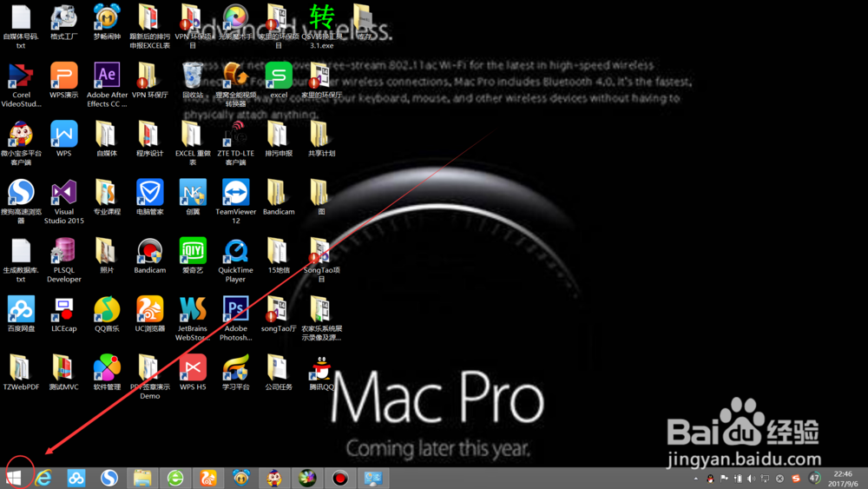Open File Explorer from the taskbar
Image resolution: width=868 pixels, height=489 pixels.
142,478
